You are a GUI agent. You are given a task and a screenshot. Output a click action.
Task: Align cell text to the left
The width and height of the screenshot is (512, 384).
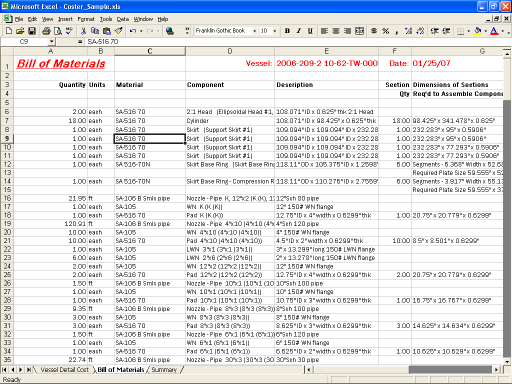pos(324,31)
